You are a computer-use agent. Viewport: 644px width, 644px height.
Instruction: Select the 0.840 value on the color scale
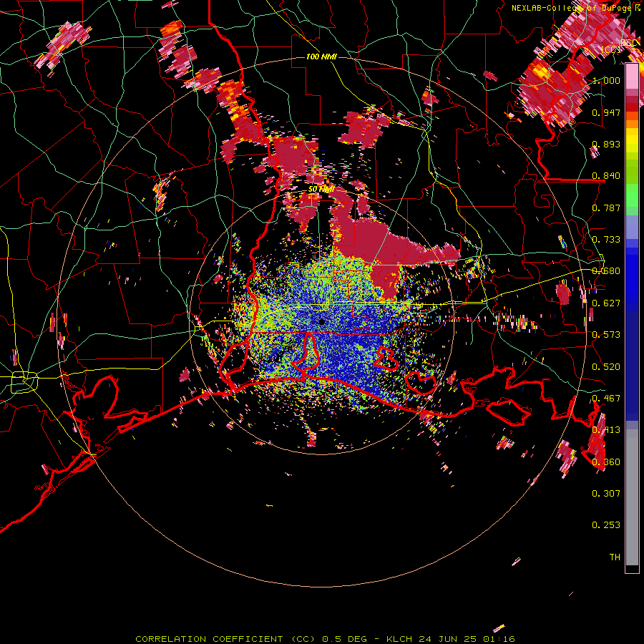(606, 176)
